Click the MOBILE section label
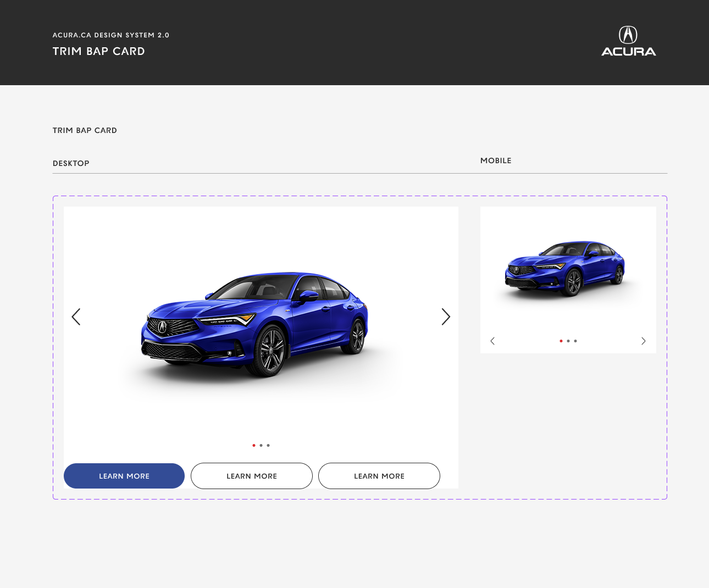The height and width of the screenshot is (588, 709). (x=496, y=160)
